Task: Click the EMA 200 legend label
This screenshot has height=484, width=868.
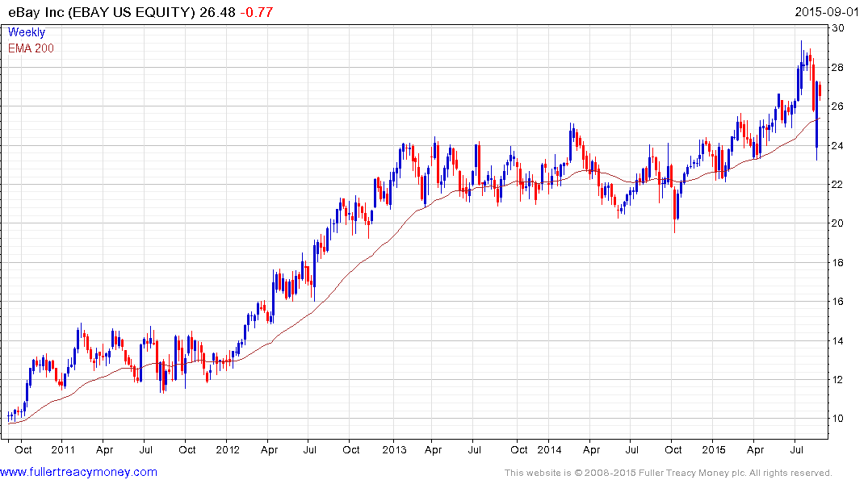Action: 31,48
